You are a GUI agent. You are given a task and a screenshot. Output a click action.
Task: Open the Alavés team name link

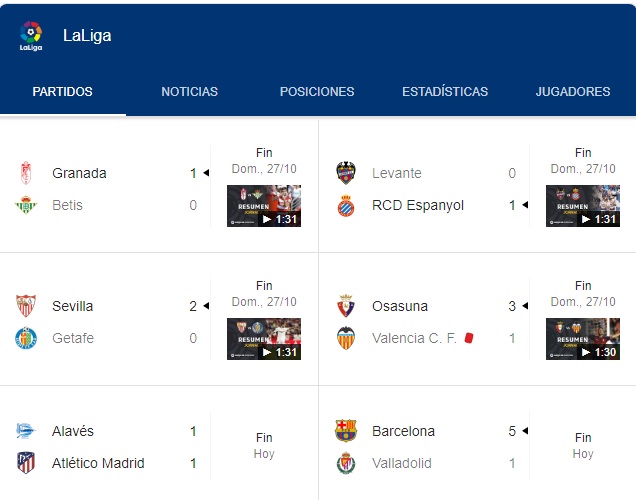click(73, 431)
